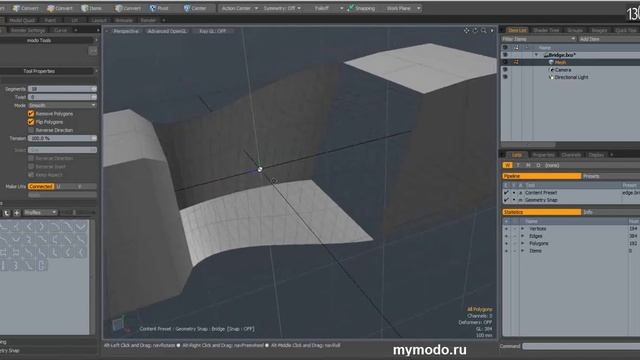Switch to the Shader Tree tab
Viewport: 640px width, 360px height.
pyautogui.click(x=546, y=30)
